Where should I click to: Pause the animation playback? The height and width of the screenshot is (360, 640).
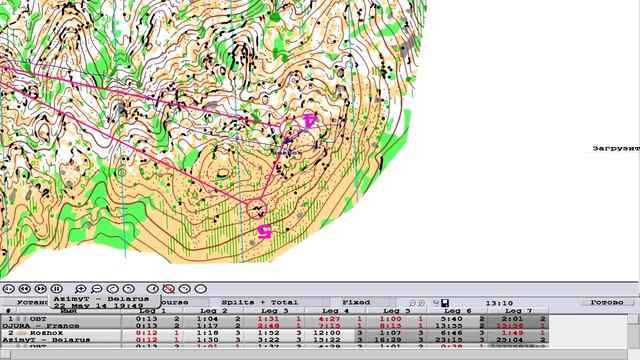(x=57, y=289)
